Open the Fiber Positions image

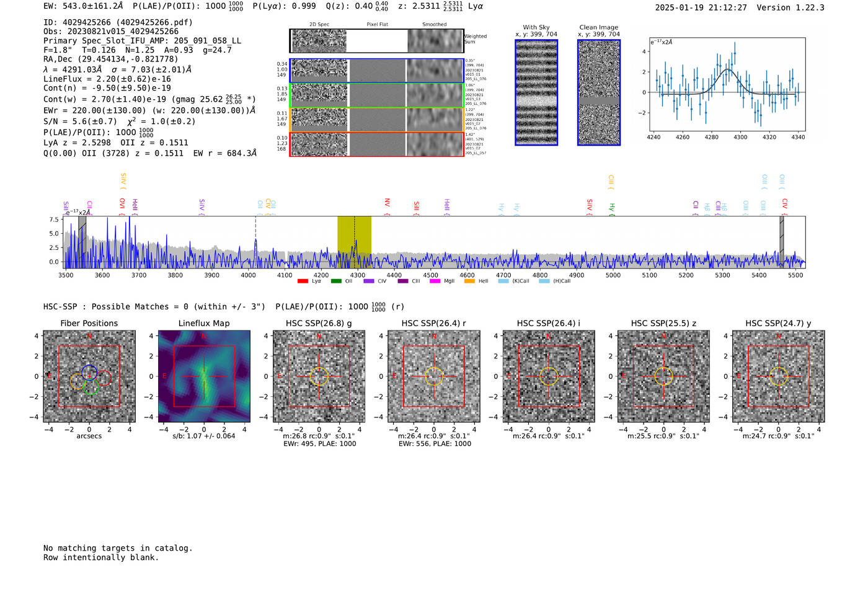click(89, 376)
